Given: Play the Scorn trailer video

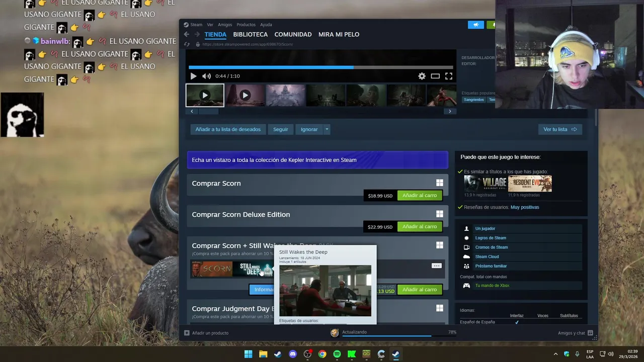Looking at the screenshot, I should 193,76.
